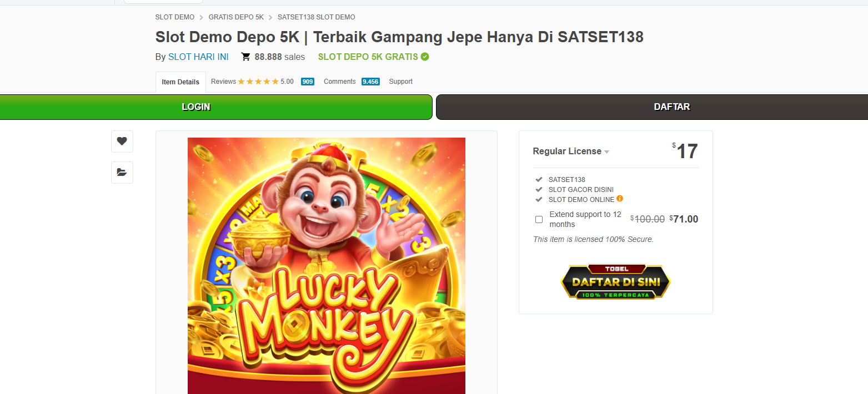Click the green verified checkmark badge

(x=425, y=57)
